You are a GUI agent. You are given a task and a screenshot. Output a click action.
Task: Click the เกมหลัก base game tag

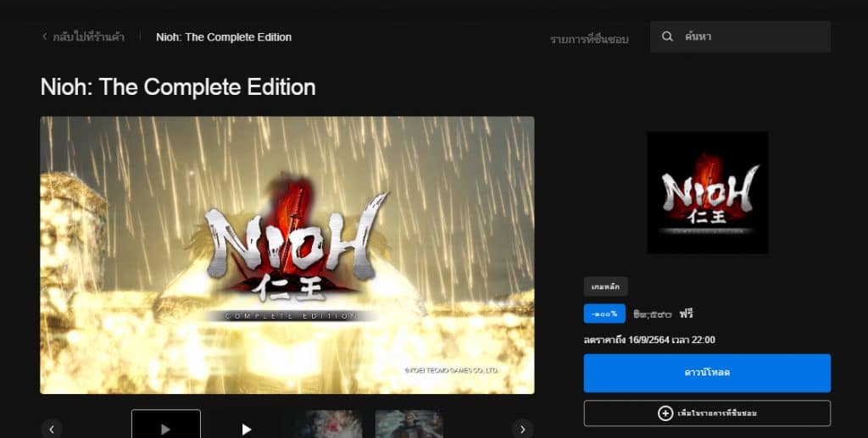pos(605,286)
